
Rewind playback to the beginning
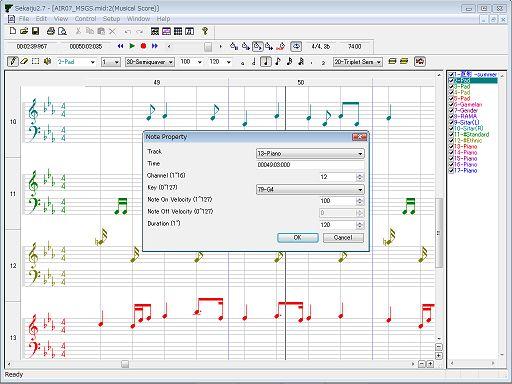121,46
